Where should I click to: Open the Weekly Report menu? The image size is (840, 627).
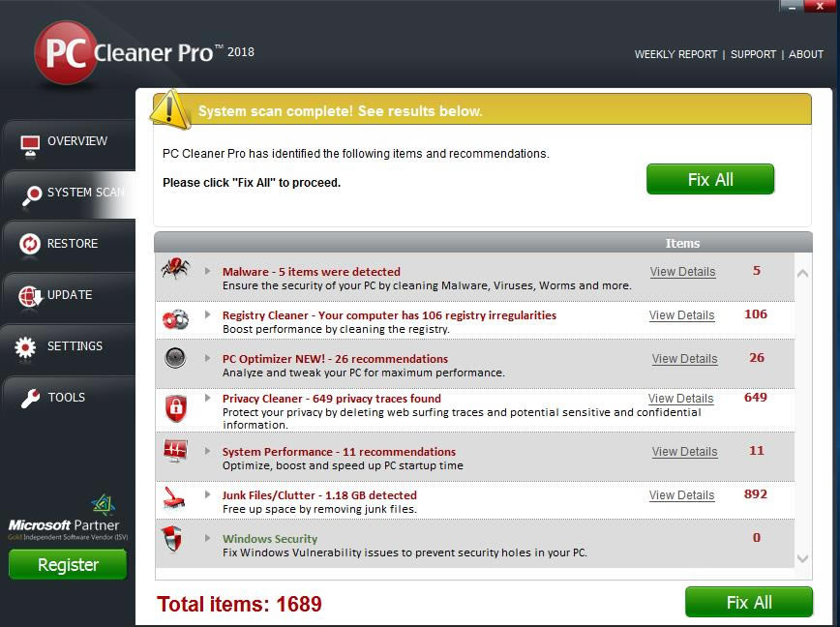(x=675, y=55)
